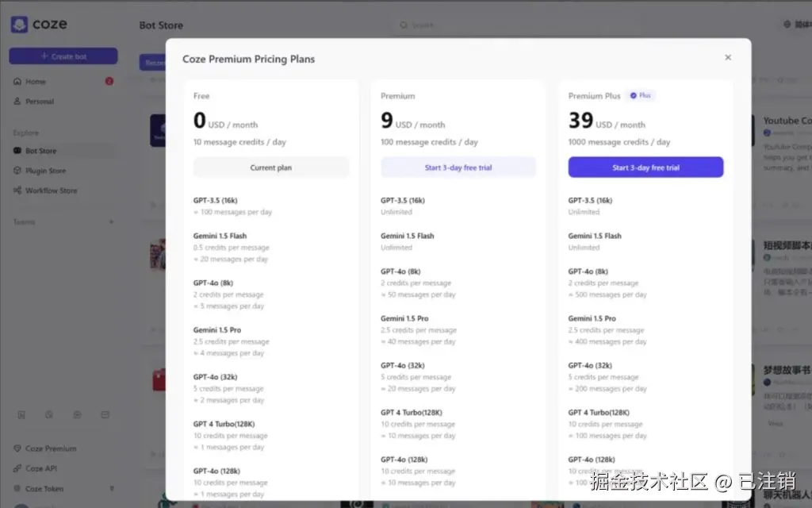Start 3-day free trial for Premium plan
The height and width of the screenshot is (508, 812).
(458, 167)
